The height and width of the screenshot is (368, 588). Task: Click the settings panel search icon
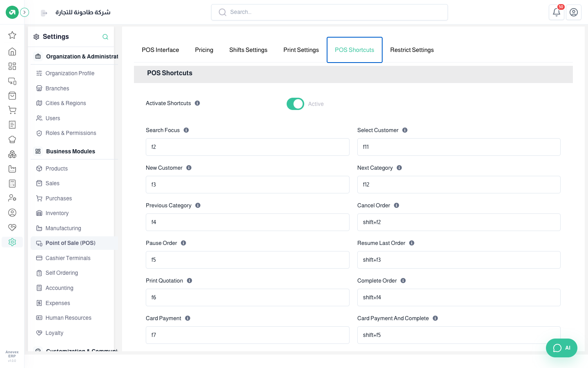pyautogui.click(x=105, y=37)
